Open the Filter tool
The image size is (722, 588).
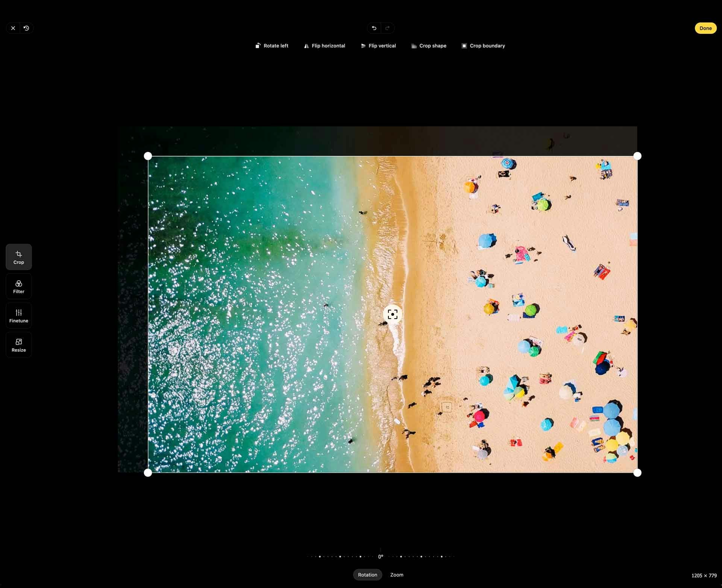coord(19,286)
